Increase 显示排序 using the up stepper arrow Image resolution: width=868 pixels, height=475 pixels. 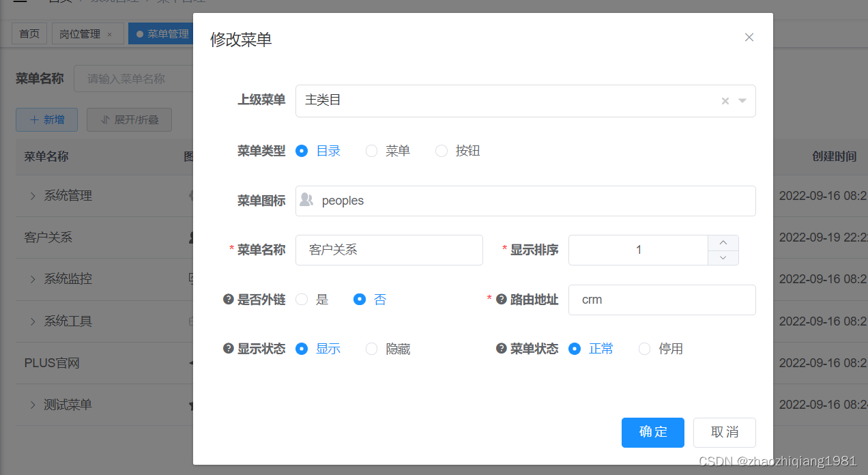(x=723, y=242)
